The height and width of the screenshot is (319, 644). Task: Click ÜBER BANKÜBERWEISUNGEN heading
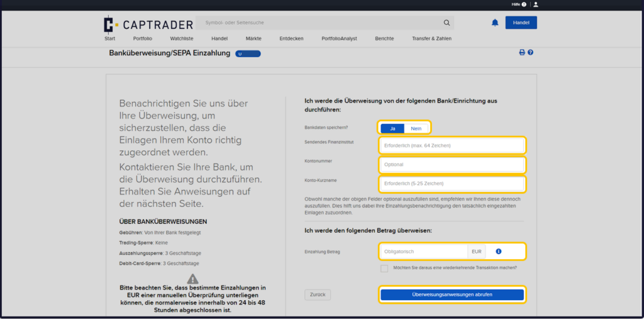(163, 221)
